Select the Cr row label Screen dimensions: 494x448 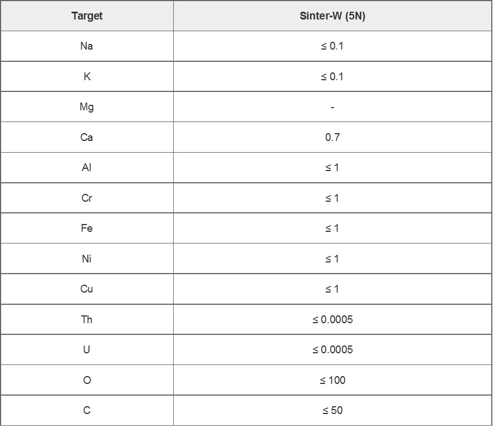click(x=87, y=198)
